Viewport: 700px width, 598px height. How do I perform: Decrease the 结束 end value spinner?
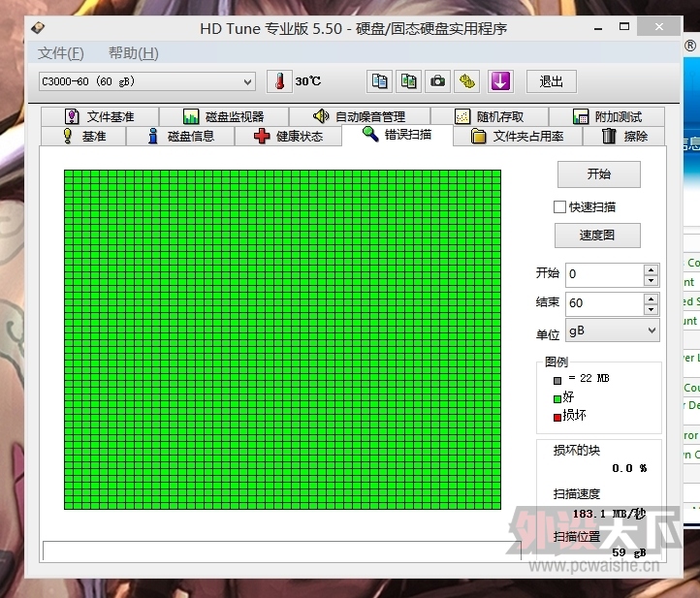[652, 310]
